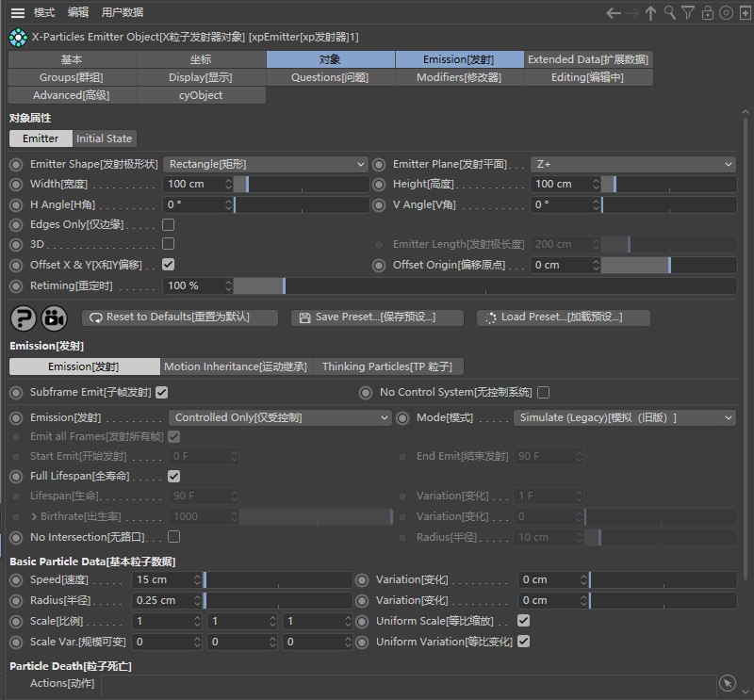
Task: Click the No Control System keyframe dot
Action: click(366, 393)
